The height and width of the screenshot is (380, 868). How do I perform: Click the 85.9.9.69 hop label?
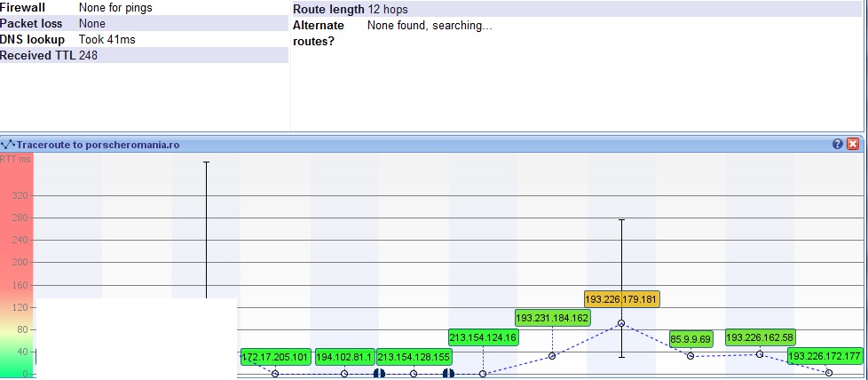tap(690, 339)
